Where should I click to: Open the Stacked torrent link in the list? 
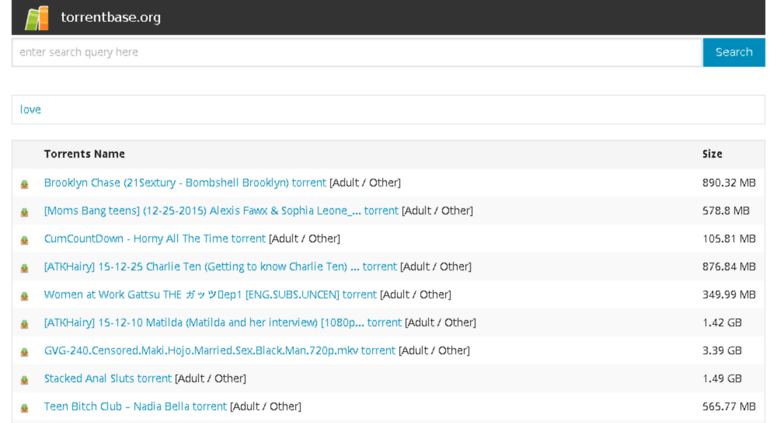click(108, 378)
